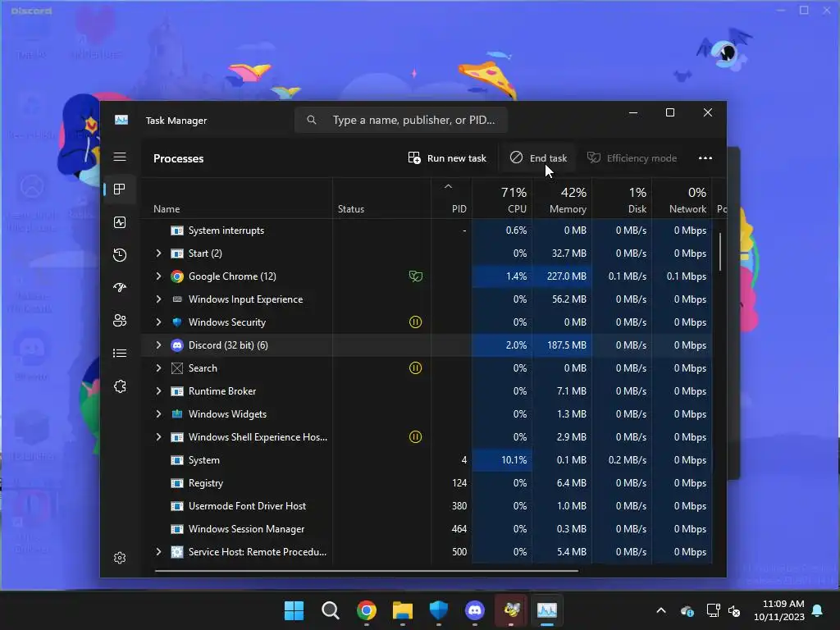Click Windows Security suspended status icon
Screen dimensions: 840x630
pos(415,322)
